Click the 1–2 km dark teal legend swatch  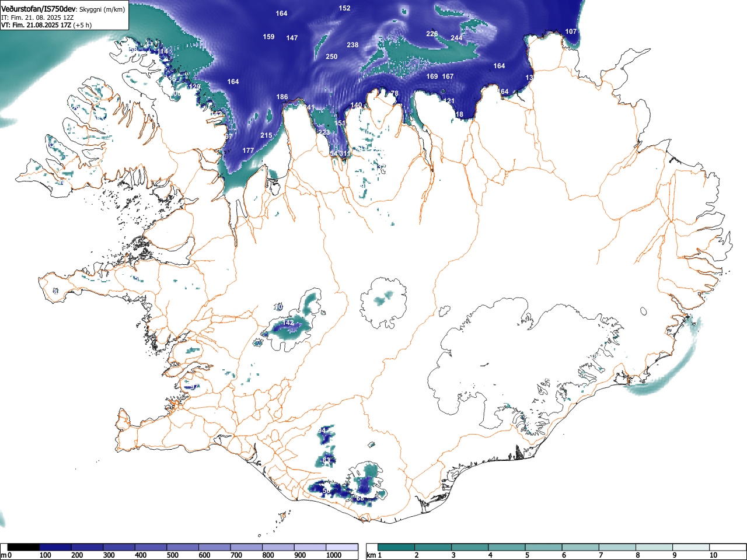(x=397, y=547)
